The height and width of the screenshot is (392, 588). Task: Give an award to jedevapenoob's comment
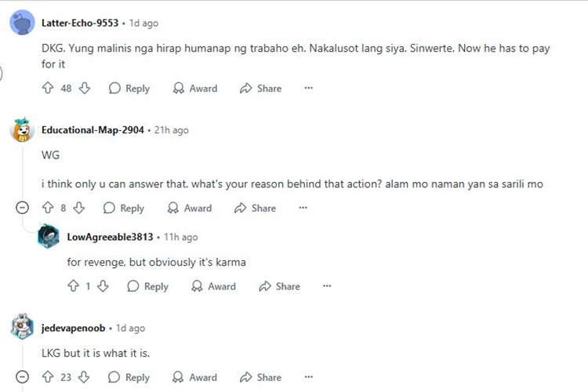pos(195,377)
